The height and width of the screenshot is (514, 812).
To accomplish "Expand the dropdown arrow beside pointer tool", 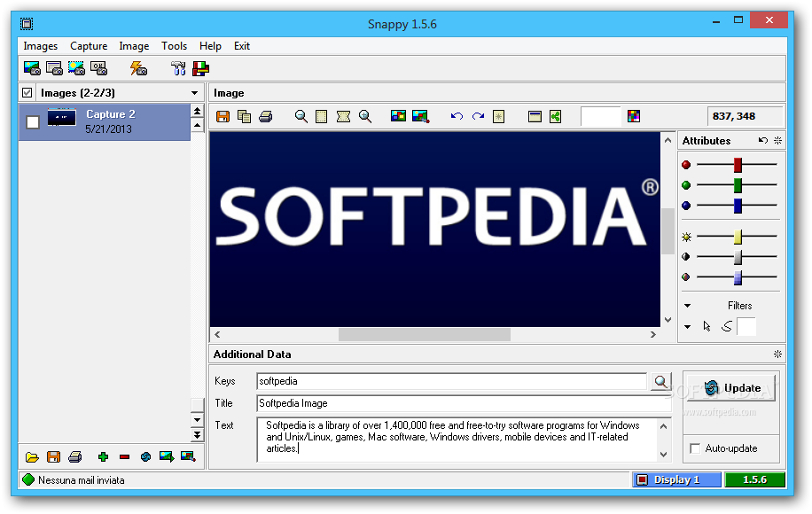I will (687, 327).
